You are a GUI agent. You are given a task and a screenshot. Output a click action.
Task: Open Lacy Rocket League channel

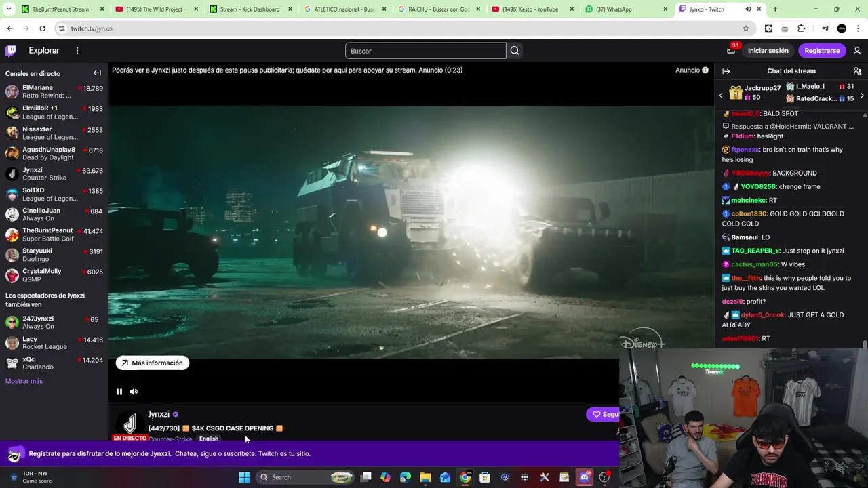coord(54,343)
